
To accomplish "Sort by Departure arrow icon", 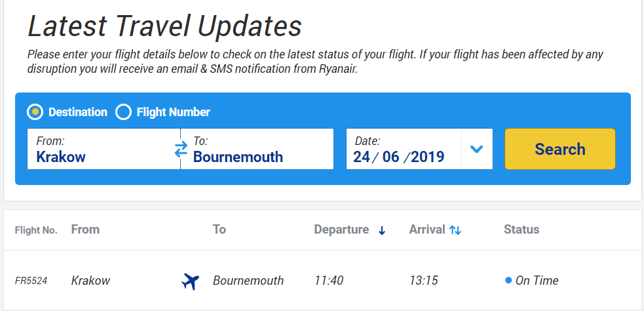I will (x=382, y=230).
